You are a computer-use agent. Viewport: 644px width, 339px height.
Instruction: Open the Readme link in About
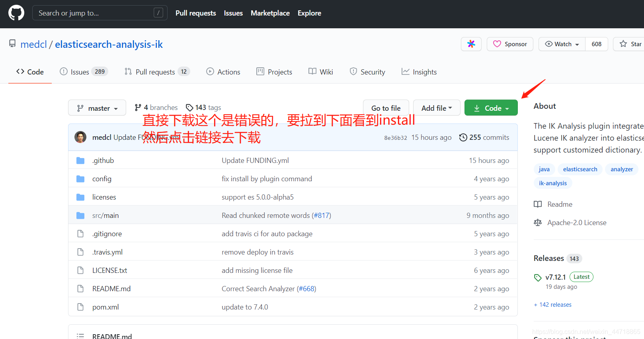tap(553, 204)
